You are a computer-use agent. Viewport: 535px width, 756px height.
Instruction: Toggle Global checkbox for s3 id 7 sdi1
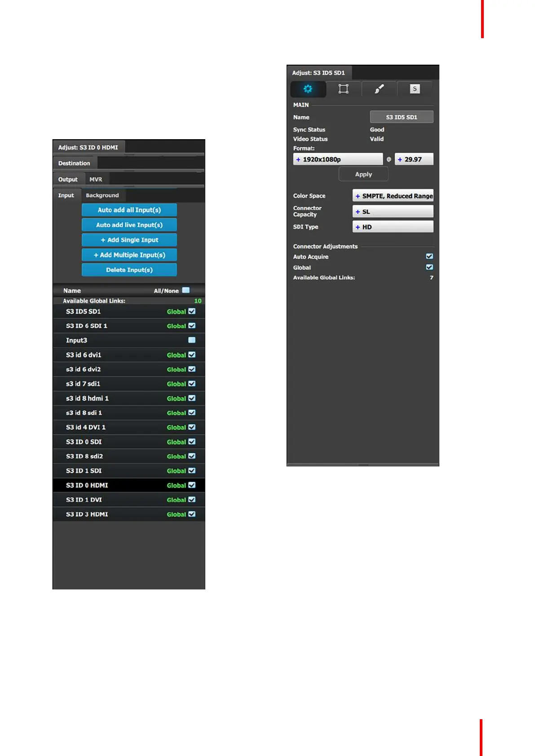[192, 383]
